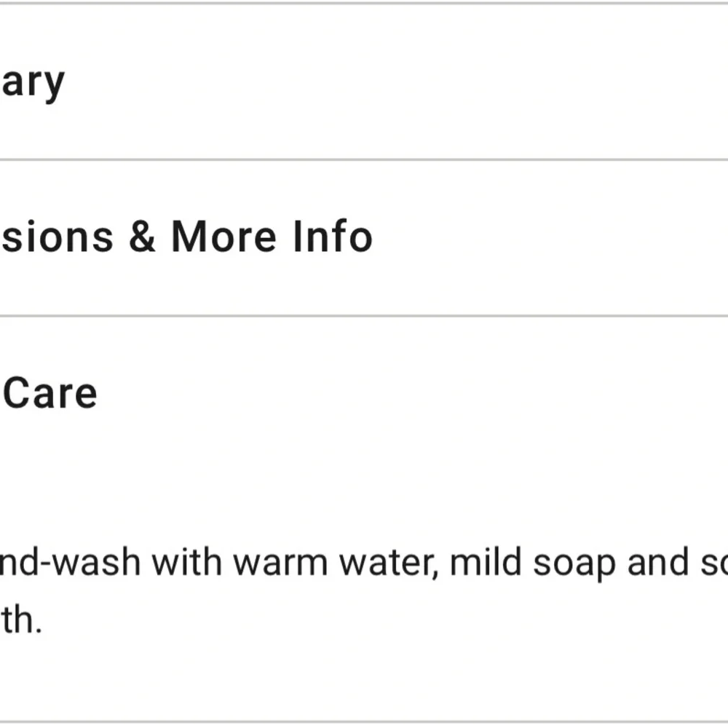The height and width of the screenshot is (728, 728).
Task: Click the word "mild" in the care paragraph
Action: coord(486,563)
